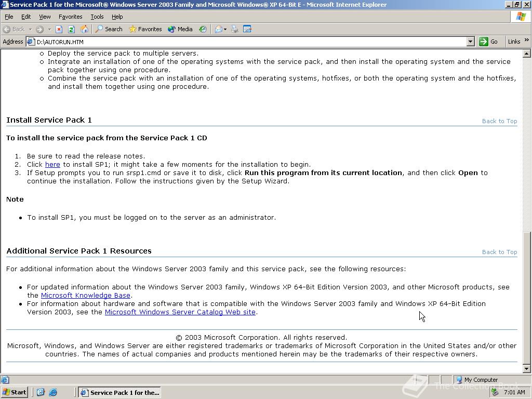Open the Search pane

(109, 29)
